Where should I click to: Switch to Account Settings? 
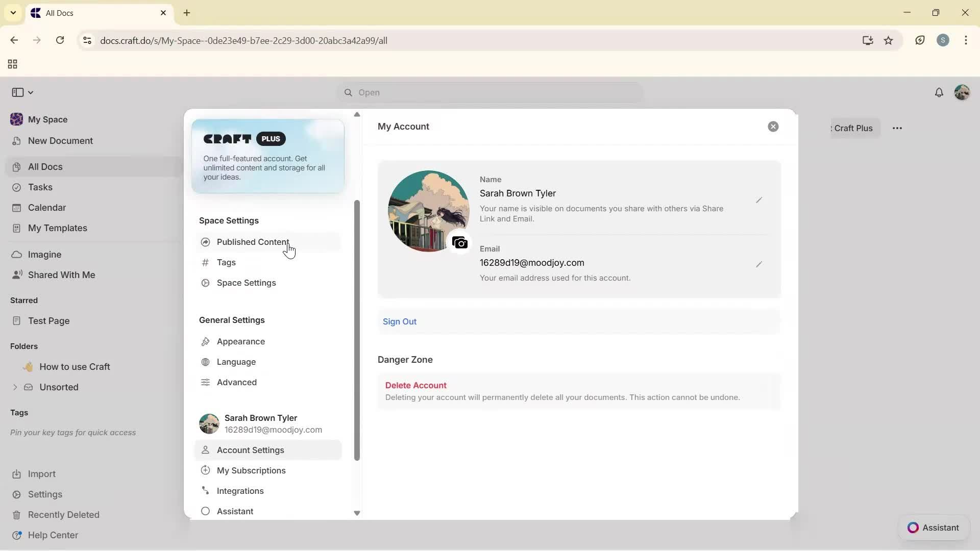[x=250, y=450]
